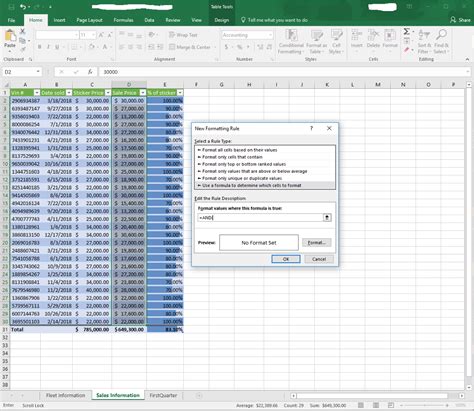Open the % of sticker column filter dropdown
This screenshot has width=474, height=411.
point(180,92)
